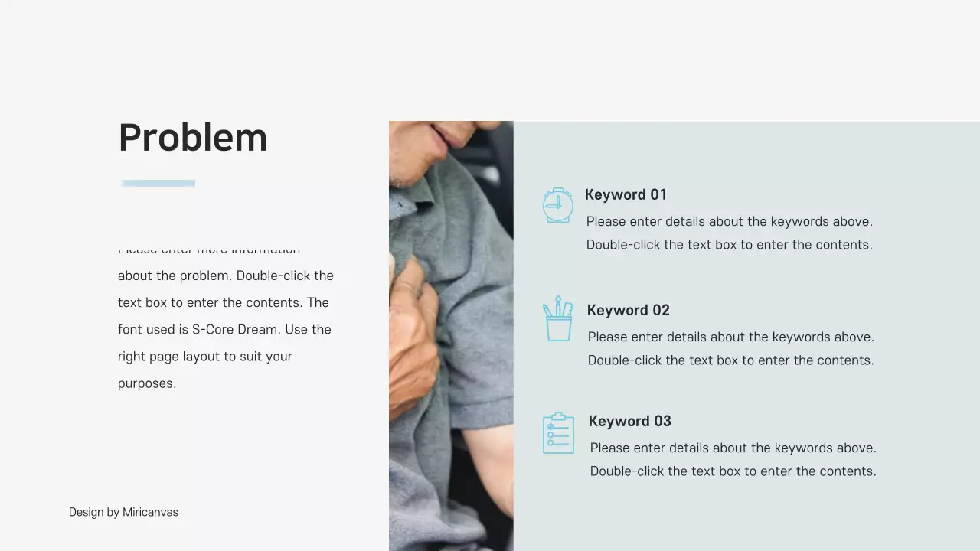The image size is (980, 551).
Task: Select the Problem title text
Action: coord(193,139)
